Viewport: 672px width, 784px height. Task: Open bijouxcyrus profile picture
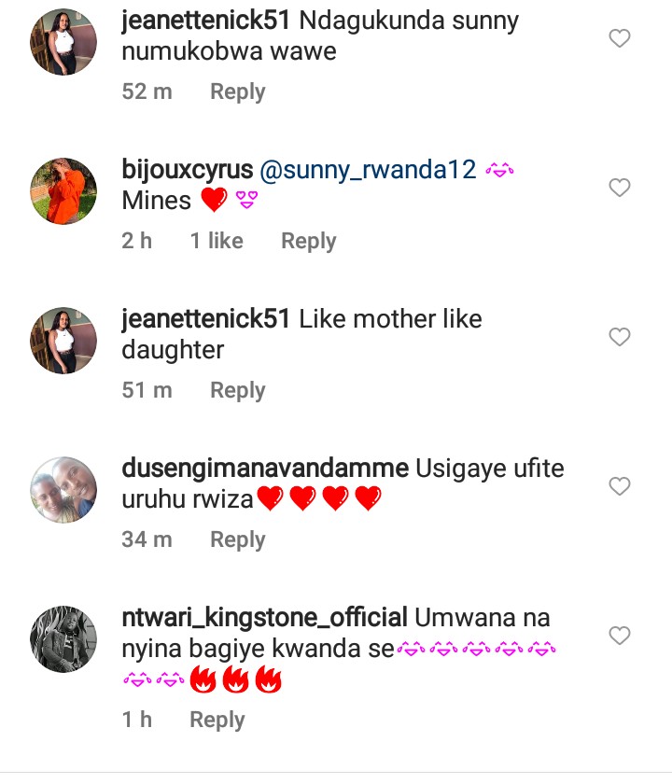pos(63,191)
